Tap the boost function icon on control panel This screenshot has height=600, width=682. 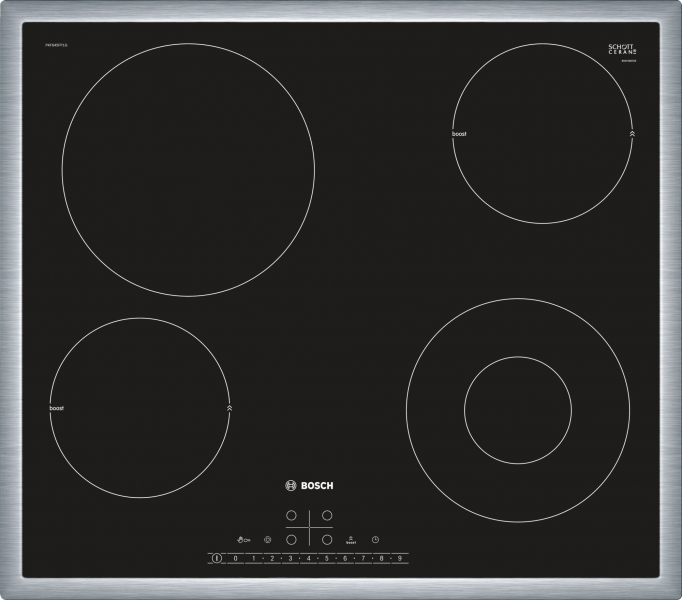(351, 540)
